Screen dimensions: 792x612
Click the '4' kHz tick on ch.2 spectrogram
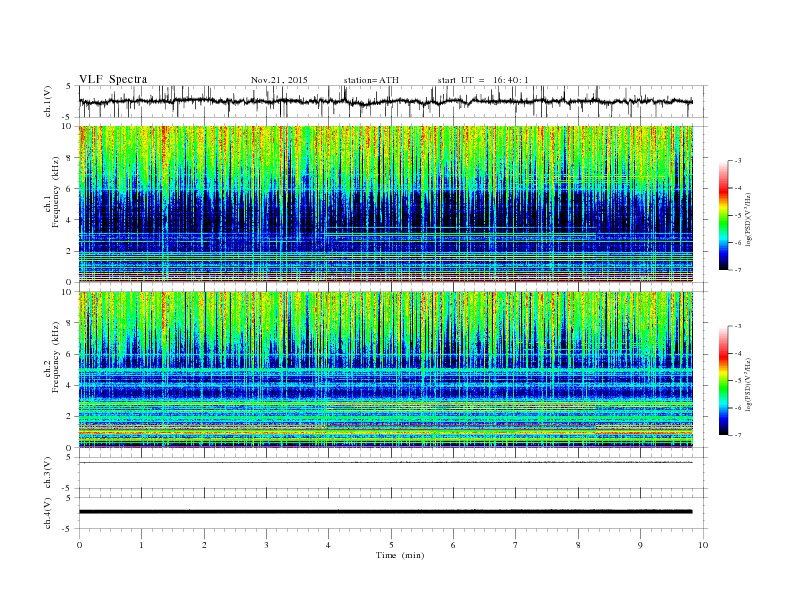(70, 385)
